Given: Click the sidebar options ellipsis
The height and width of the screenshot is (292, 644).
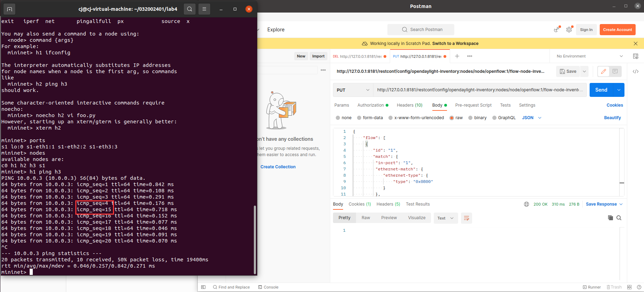Looking at the screenshot, I should click(323, 70).
